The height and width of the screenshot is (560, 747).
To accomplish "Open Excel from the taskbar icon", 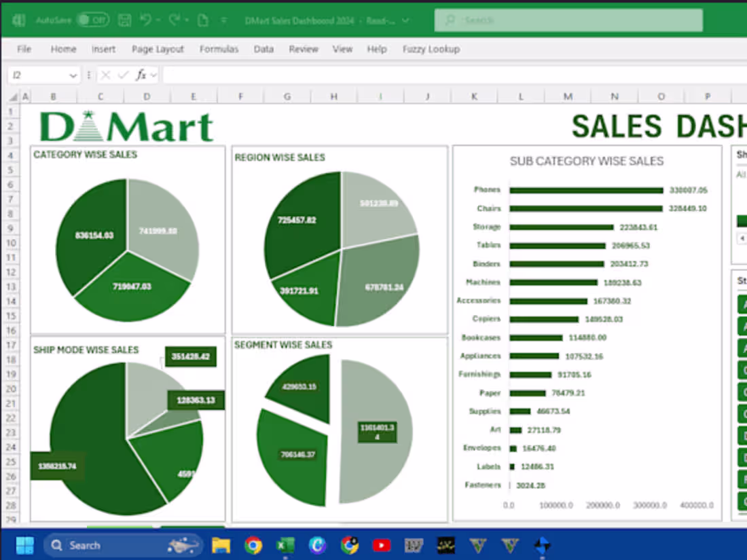I will 285,545.
